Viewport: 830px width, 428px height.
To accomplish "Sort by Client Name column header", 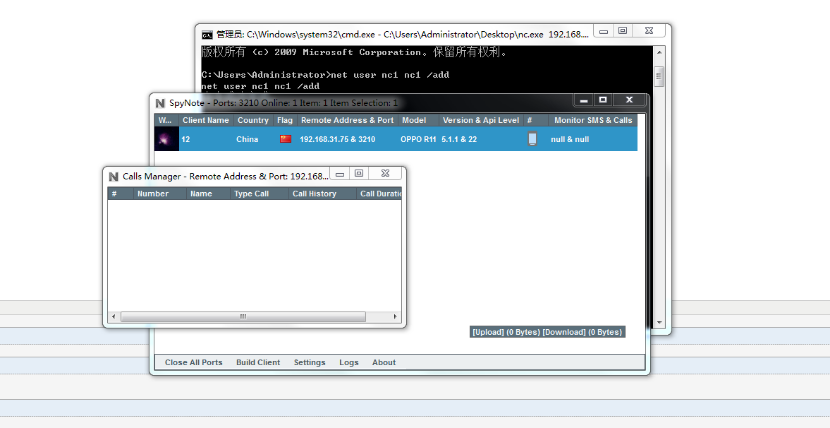I will (x=205, y=120).
